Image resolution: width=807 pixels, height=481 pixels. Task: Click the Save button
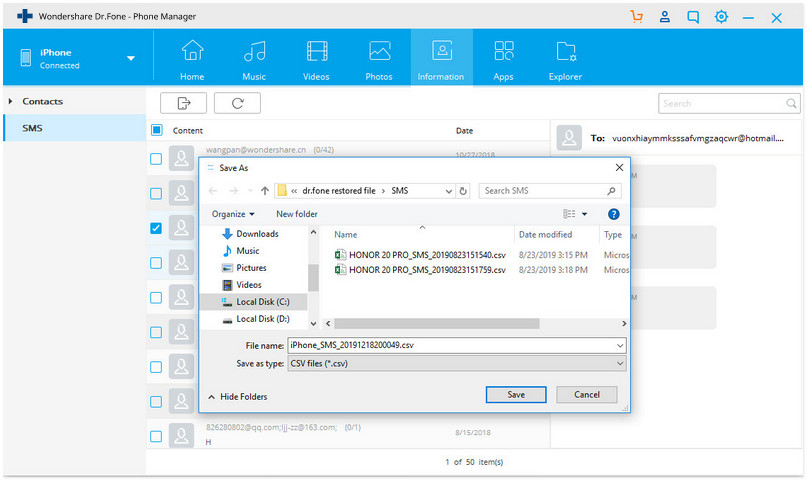[516, 395]
